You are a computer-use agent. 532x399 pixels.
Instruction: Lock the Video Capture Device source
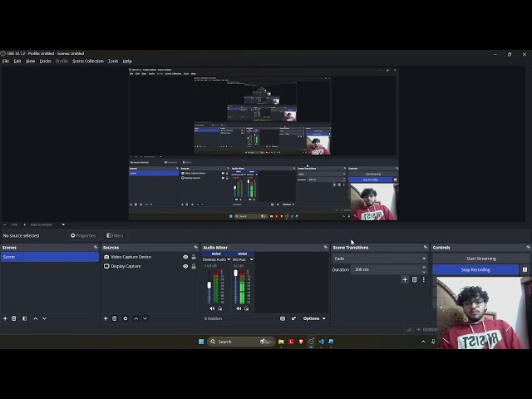point(194,257)
